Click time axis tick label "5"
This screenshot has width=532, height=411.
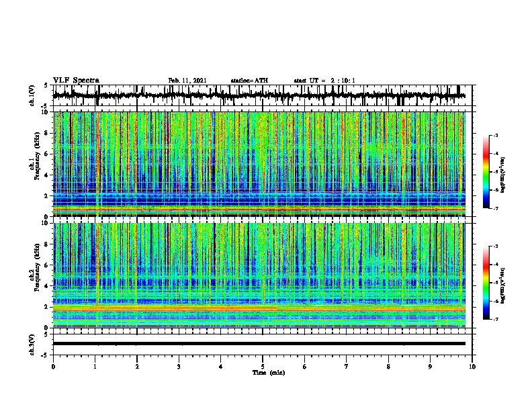(x=263, y=367)
